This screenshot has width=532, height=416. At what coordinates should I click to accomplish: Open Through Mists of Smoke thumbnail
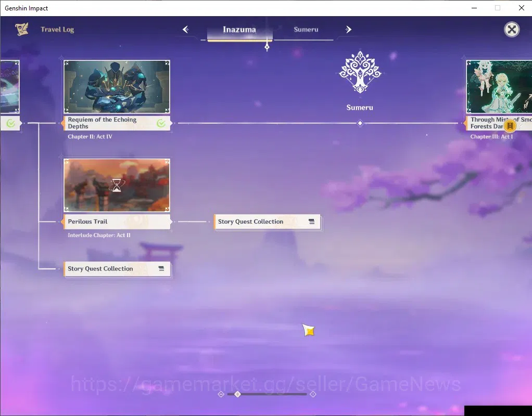click(499, 87)
